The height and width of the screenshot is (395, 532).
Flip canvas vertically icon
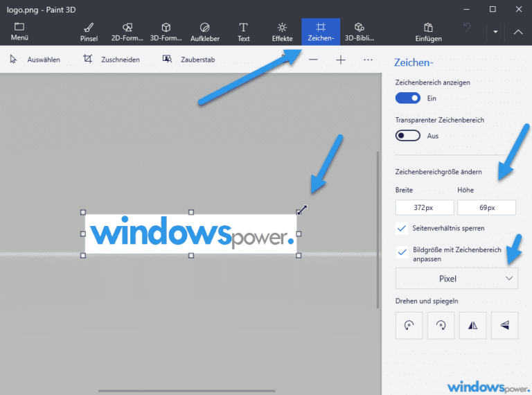pos(504,326)
